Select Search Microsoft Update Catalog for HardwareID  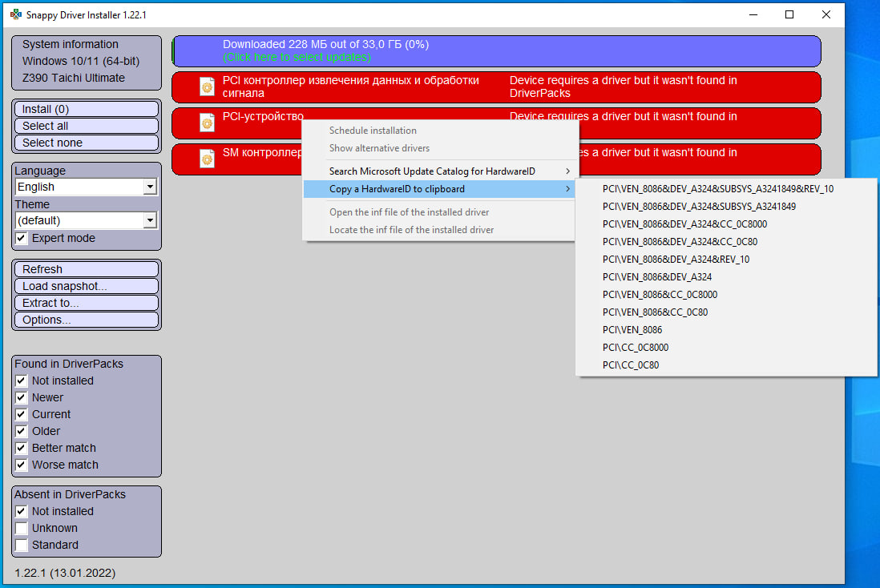(x=438, y=171)
